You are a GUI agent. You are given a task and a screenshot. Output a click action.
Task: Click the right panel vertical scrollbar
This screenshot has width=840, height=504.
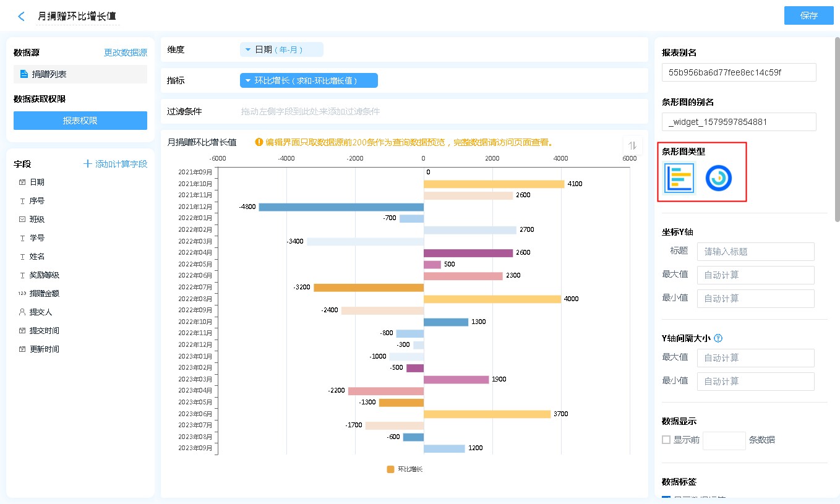837,130
